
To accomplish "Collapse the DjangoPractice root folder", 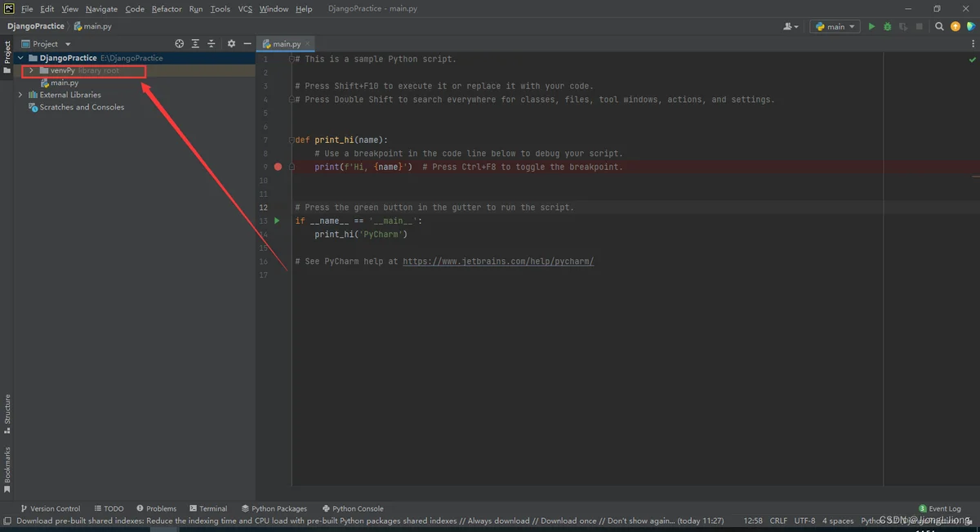I will [20, 58].
